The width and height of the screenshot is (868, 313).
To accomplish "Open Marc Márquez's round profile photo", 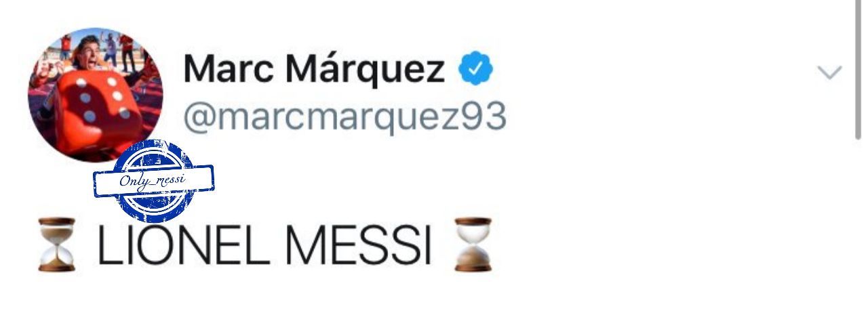I will point(95,95).
